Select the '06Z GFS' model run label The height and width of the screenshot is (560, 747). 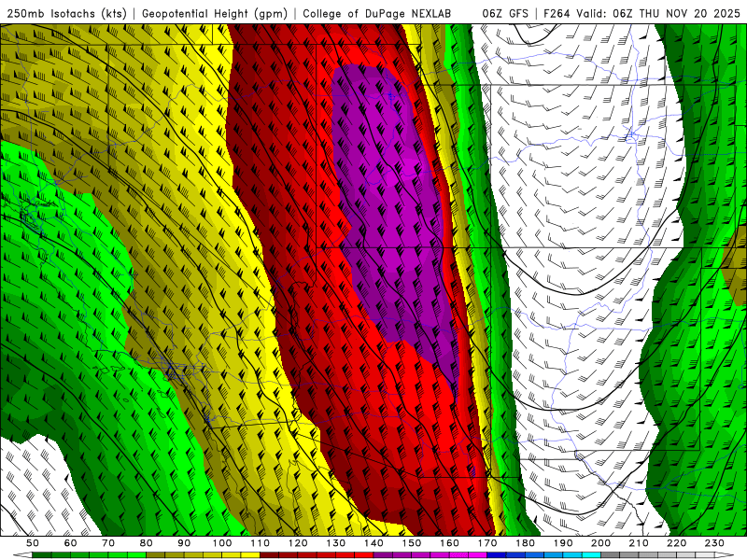point(505,13)
